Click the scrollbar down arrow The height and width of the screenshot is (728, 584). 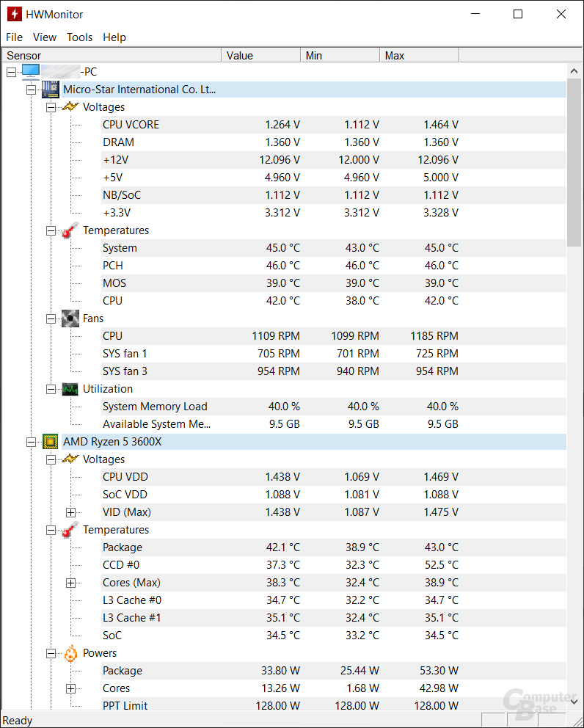click(x=574, y=702)
